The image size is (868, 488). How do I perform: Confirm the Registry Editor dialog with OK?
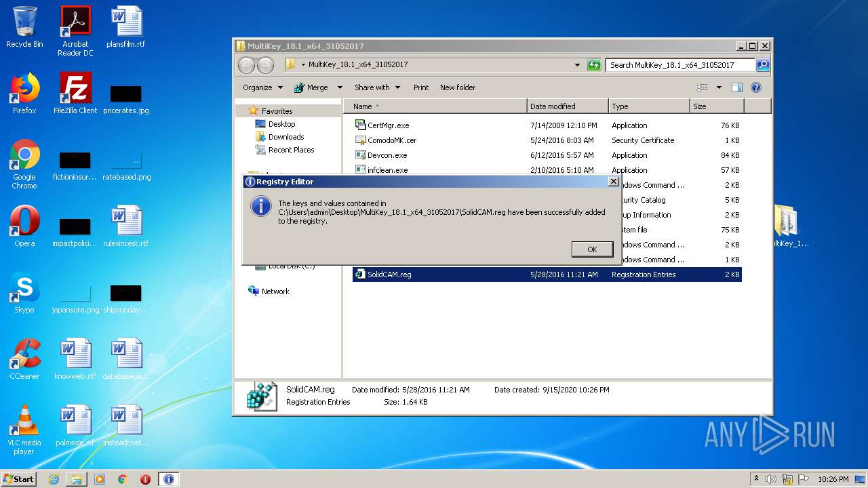click(x=592, y=249)
